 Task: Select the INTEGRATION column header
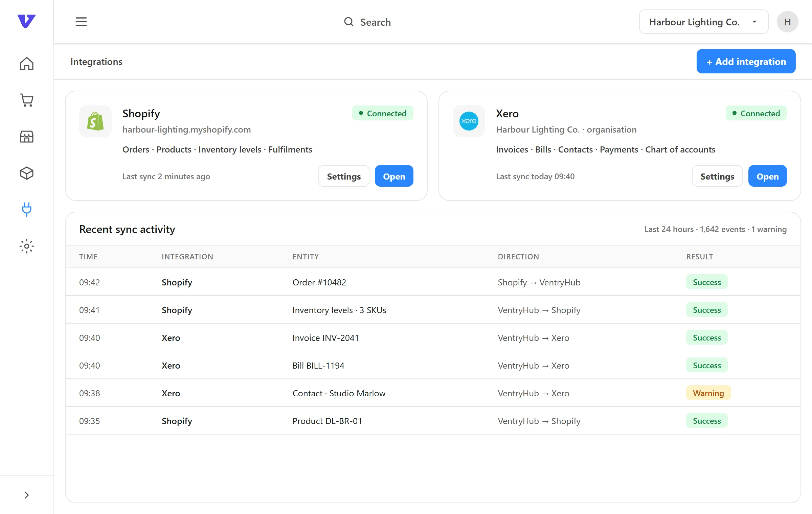point(187,257)
